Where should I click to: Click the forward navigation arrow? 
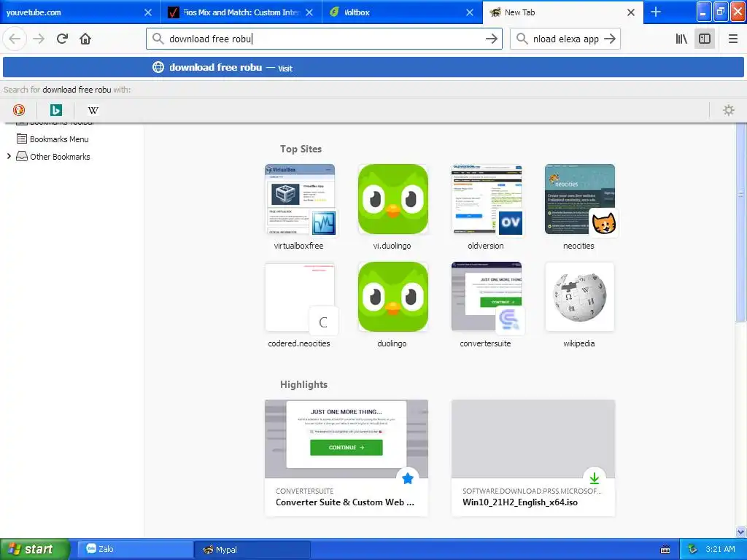tap(39, 39)
